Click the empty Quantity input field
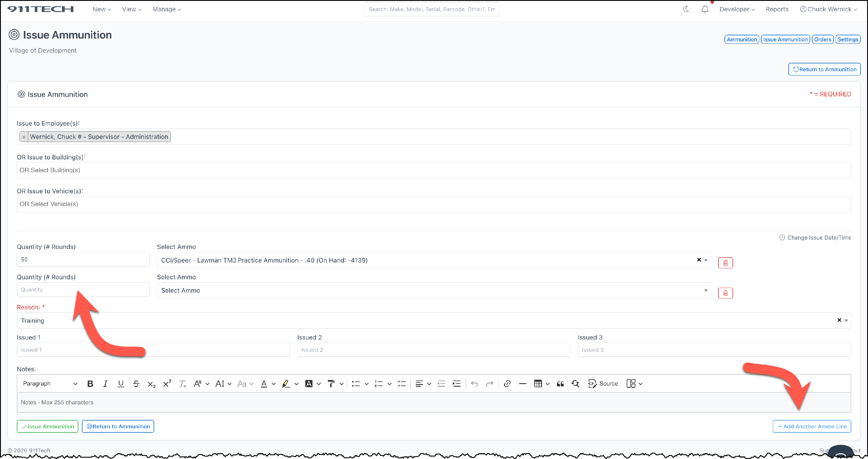This screenshot has width=868, height=459. tap(83, 289)
